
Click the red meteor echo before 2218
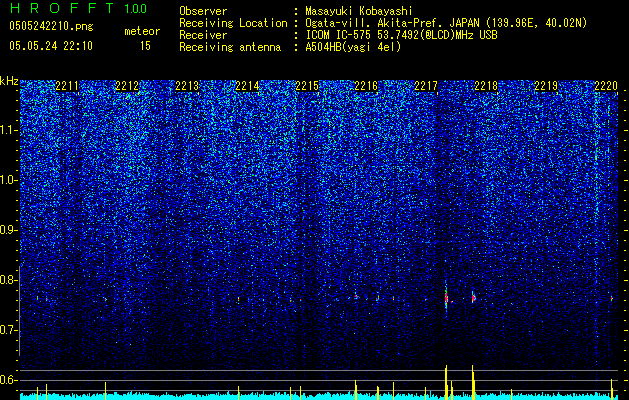click(474, 298)
